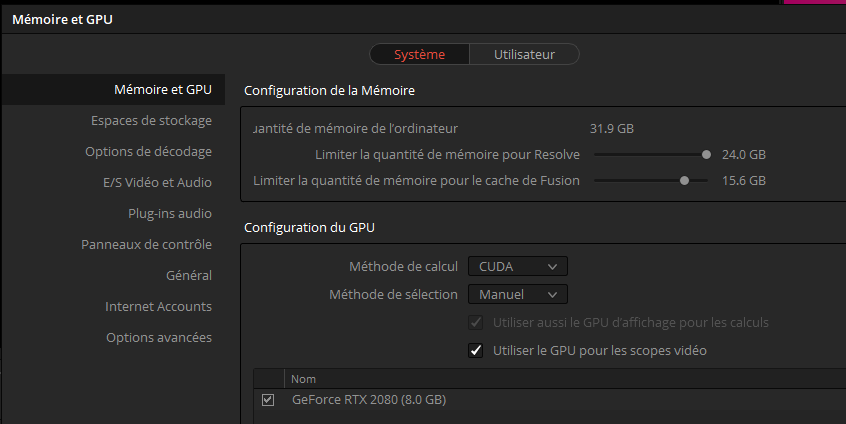
Task: Toggle Utiliser le GPU pour les scopes vidéo
Action: click(476, 351)
